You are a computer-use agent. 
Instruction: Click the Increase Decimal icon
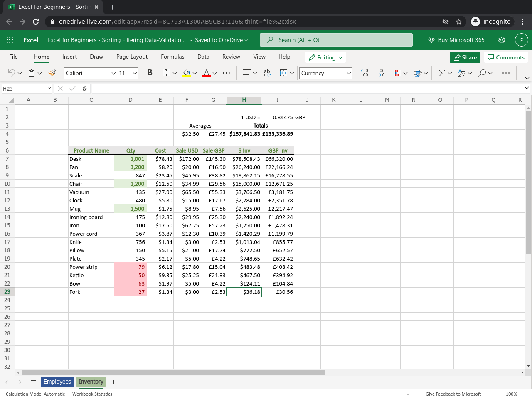364,73
